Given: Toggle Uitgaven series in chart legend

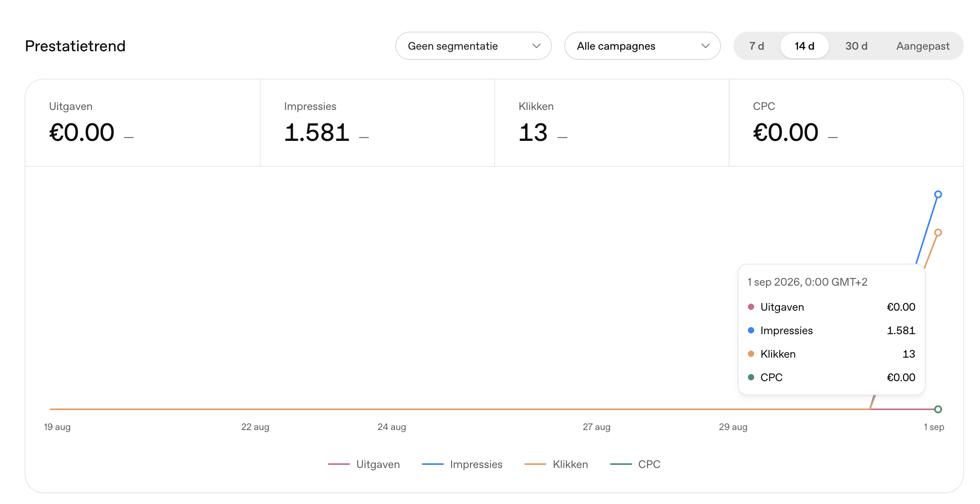Looking at the screenshot, I should tap(364, 464).
